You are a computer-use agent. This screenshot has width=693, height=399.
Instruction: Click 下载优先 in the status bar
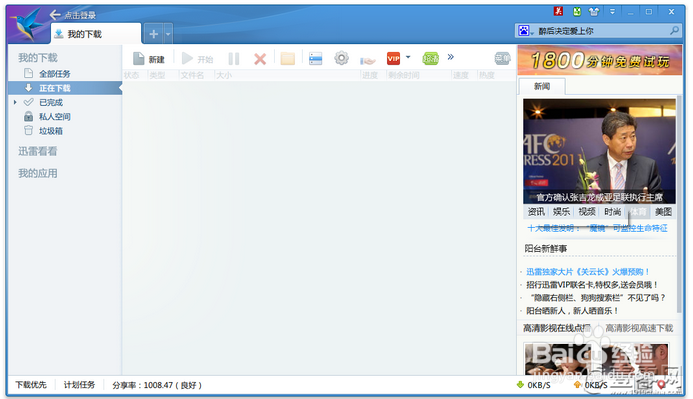point(31,385)
